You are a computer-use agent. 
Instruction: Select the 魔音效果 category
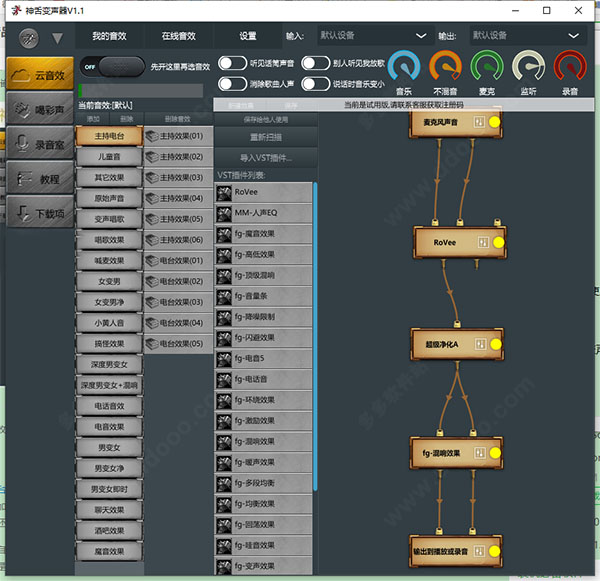click(x=109, y=552)
